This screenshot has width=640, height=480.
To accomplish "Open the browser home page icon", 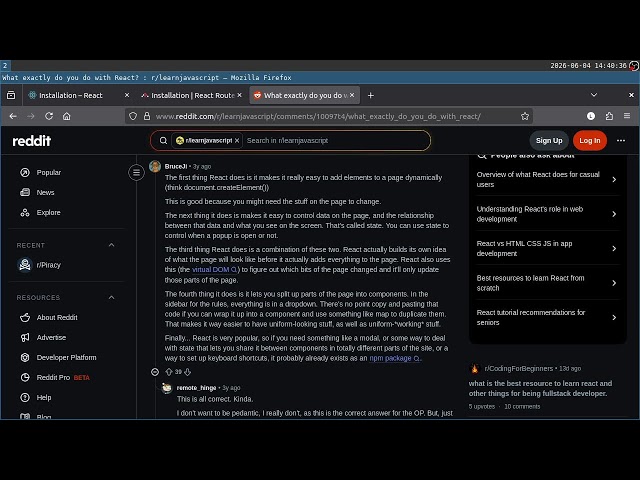I will click(x=67, y=116).
